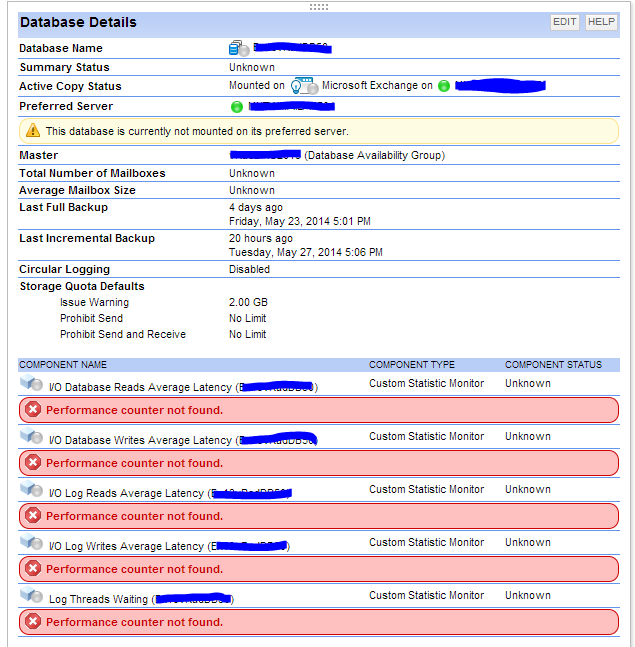Viewport: 635px width, 647px height.
Task: Click I/O Log Writes Average Latency component icon
Action: [x=31, y=542]
